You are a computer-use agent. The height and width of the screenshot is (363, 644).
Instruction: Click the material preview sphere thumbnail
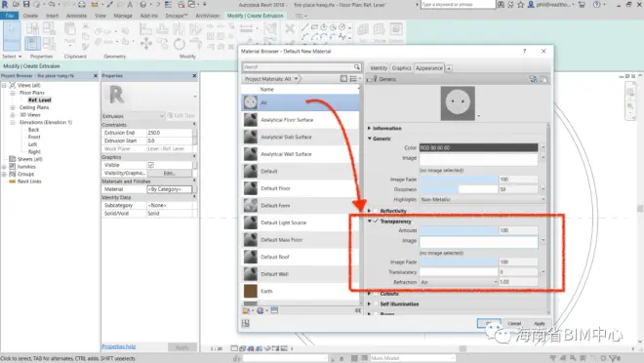coord(458,103)
